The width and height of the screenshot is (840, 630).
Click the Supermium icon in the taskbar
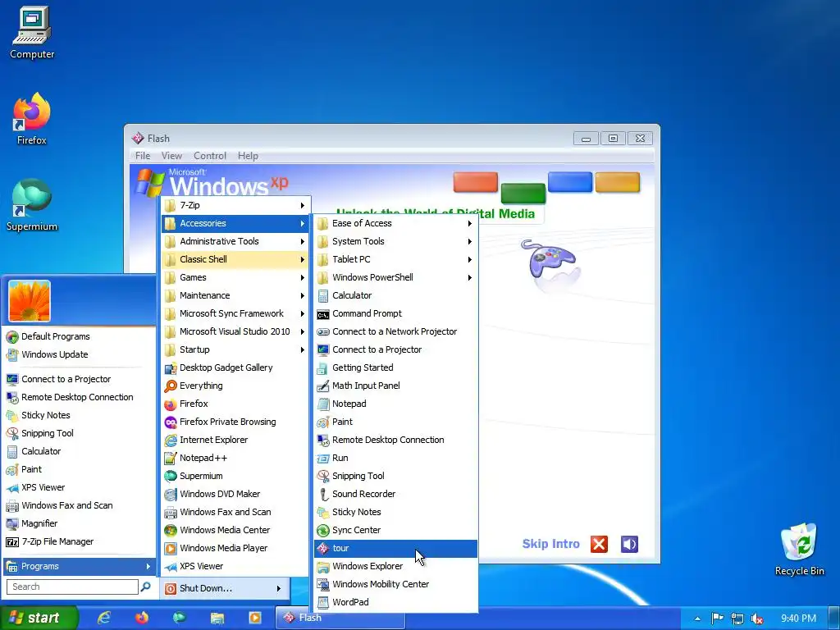[180, 618]
